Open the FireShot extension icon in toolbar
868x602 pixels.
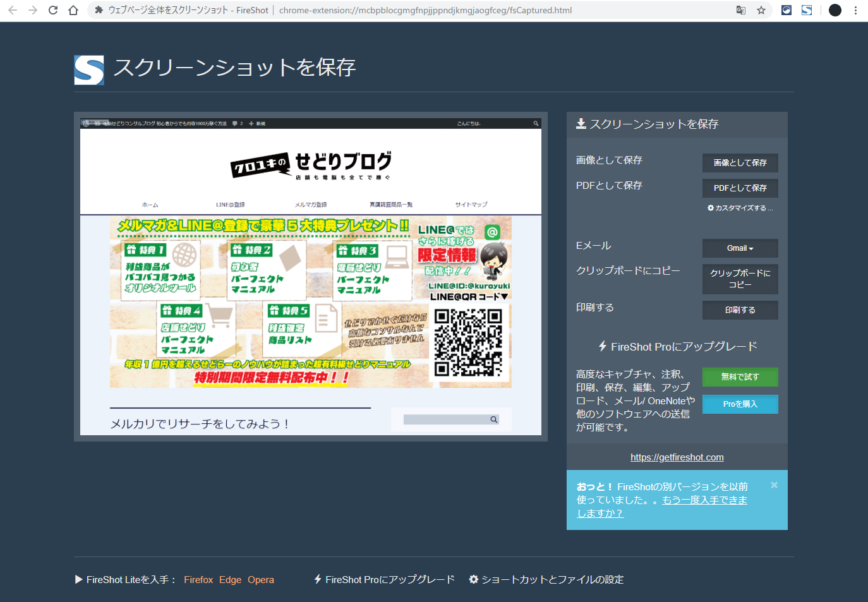[807, 10]
